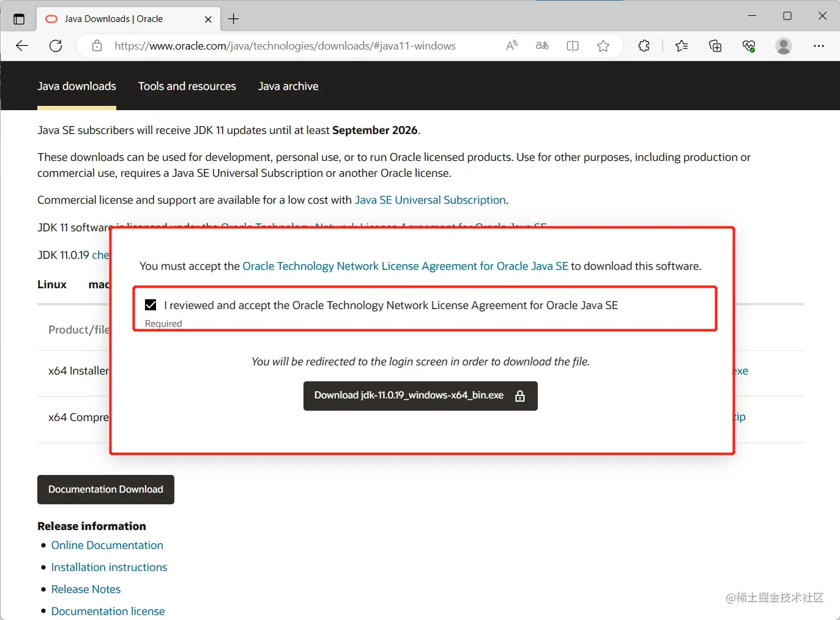This screenshot has width=840, height=620.
Task: Switch to the Linux platform tab
Action: [x=52, y=285]
